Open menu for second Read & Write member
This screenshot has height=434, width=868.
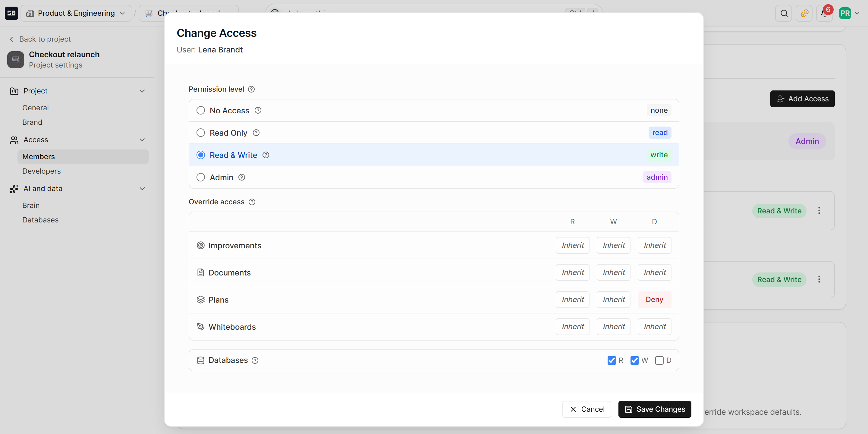pos(819,279)
